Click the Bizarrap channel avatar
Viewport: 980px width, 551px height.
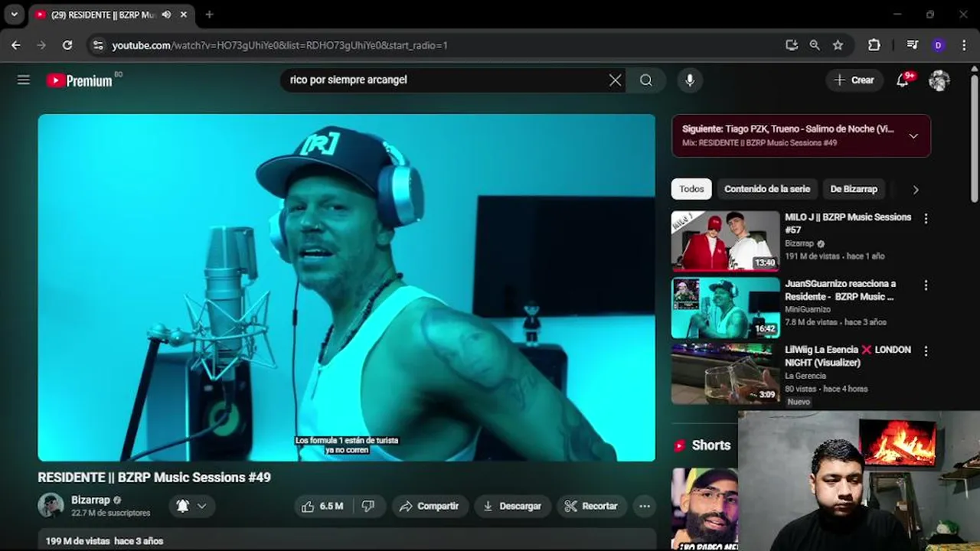point(51,505)
